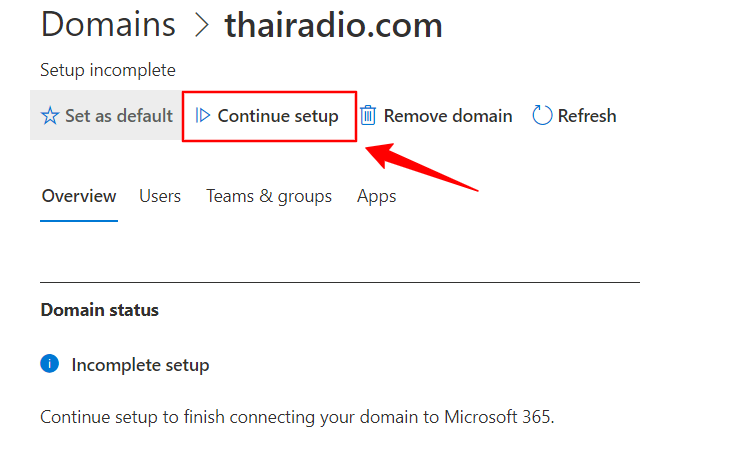The image size is (733, 454).
Task: Click the play triangle icon for Continue setup
Action: click(x=203, y=116)
